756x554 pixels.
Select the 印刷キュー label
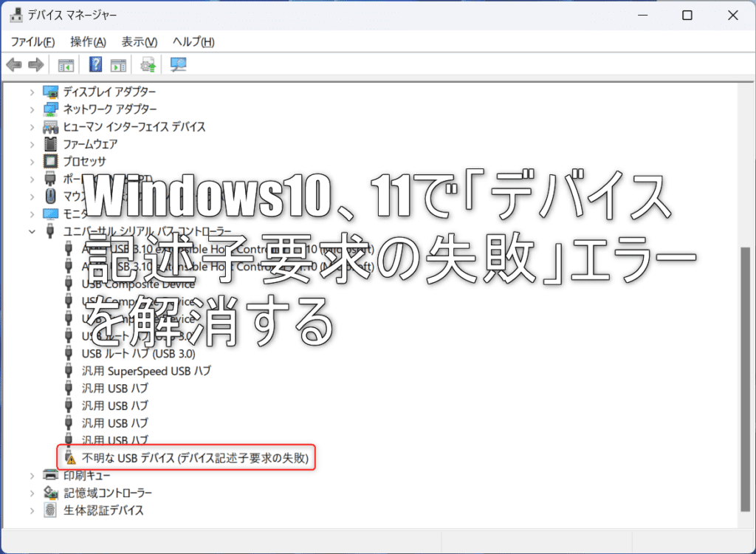pyautogui.click(x=87, y=476)
